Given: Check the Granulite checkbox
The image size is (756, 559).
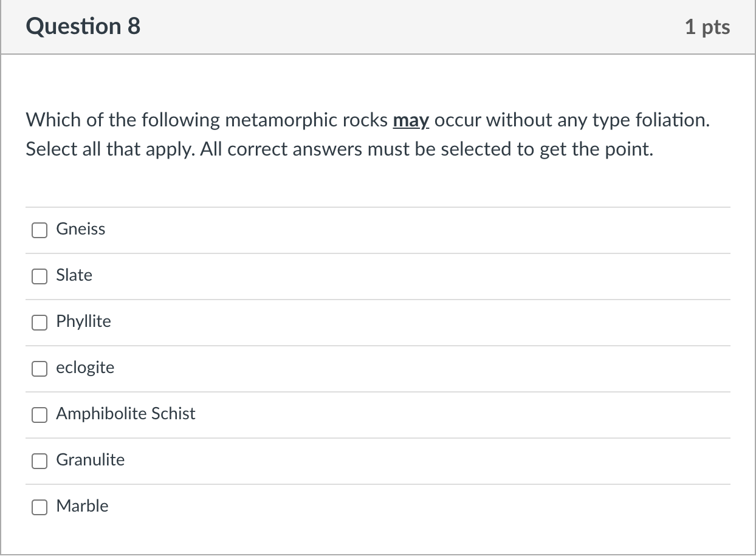Looking at the screenshot, I should click(39, 461).
